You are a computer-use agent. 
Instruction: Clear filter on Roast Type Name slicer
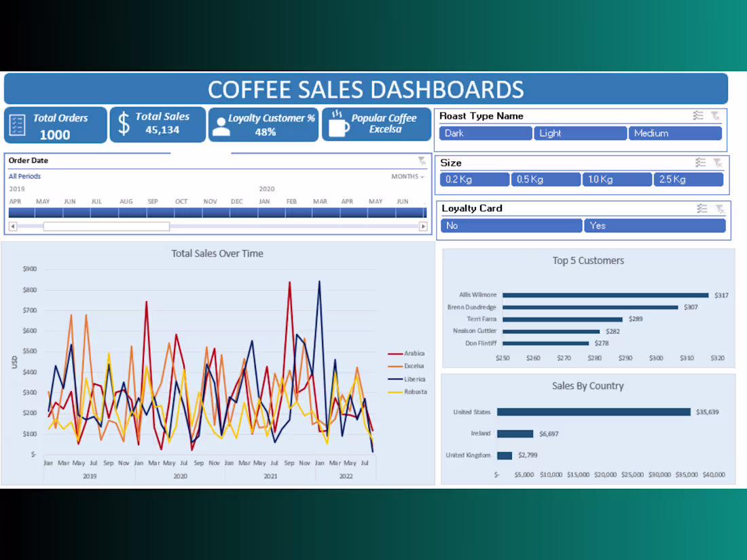715,115
